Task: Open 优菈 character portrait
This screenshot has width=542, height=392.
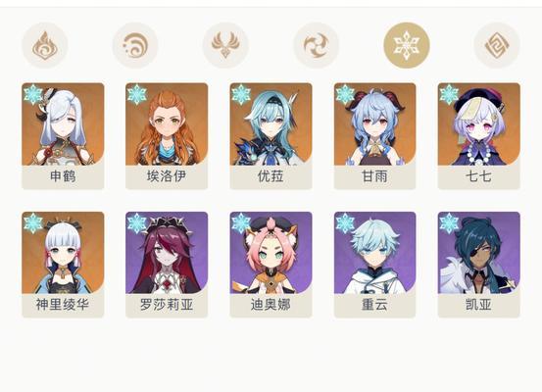Action: [x=271, y=123]
